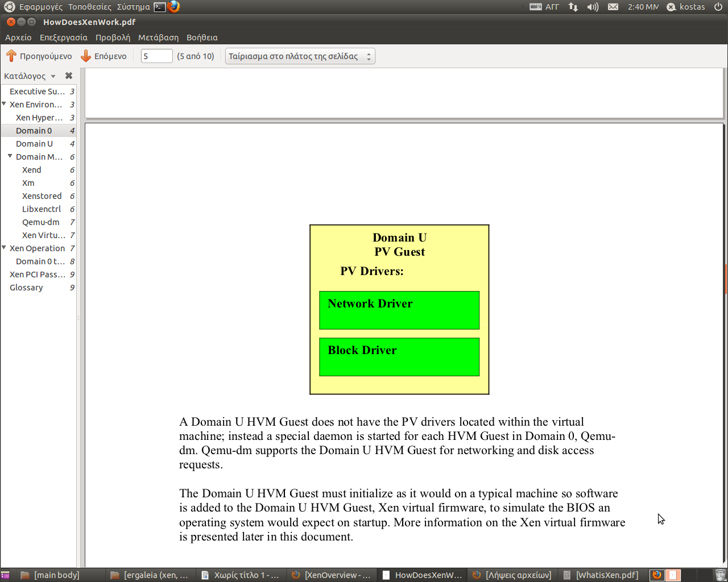Switch to [WhatisXen.pdf] taskbar window

[x=602, y=575]
